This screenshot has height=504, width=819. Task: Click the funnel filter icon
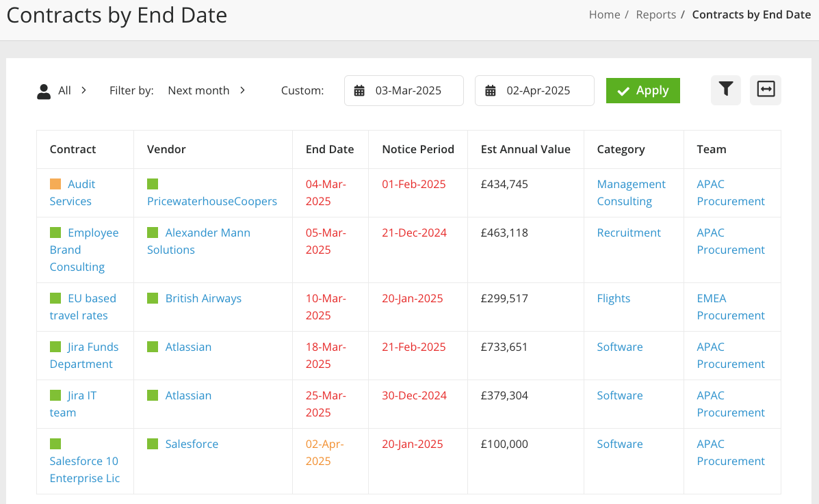coord(725,90)
